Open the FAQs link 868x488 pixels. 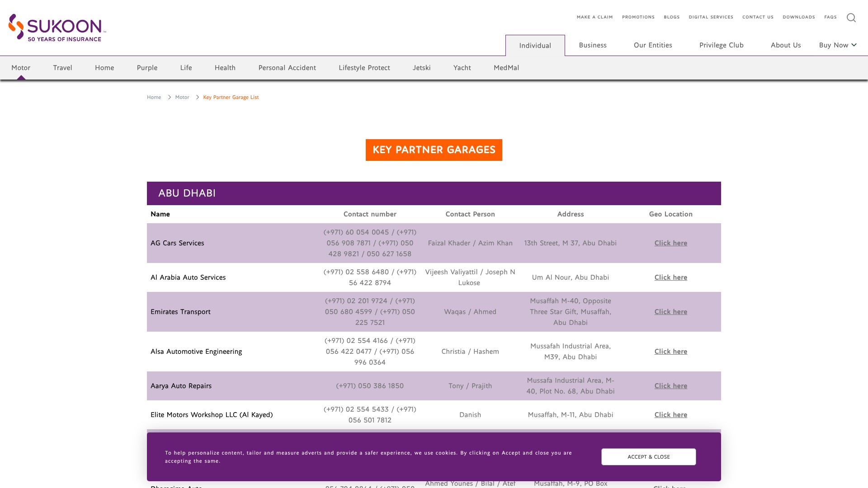click(830, 17)
